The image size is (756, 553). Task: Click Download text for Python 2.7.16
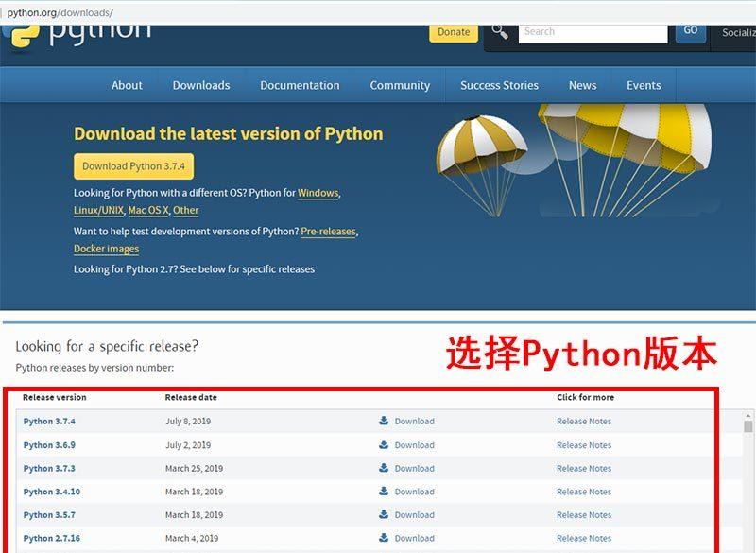pos(414,538)
